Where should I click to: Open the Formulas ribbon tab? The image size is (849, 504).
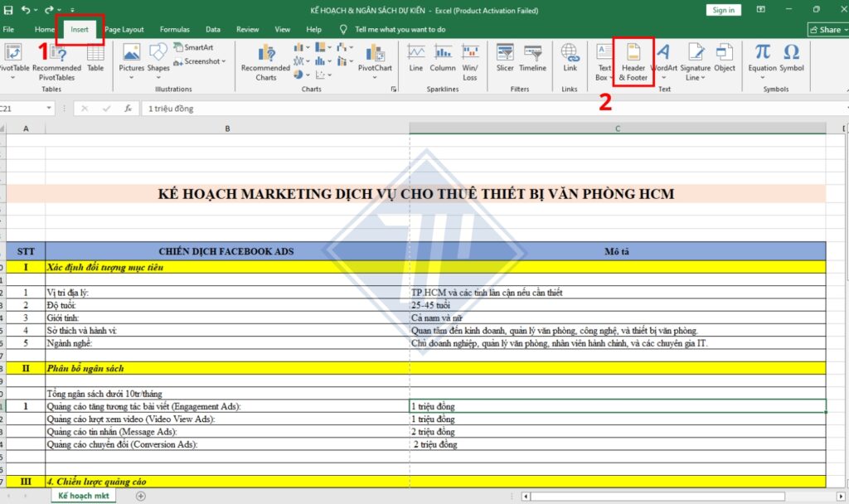tap(174, 29)
